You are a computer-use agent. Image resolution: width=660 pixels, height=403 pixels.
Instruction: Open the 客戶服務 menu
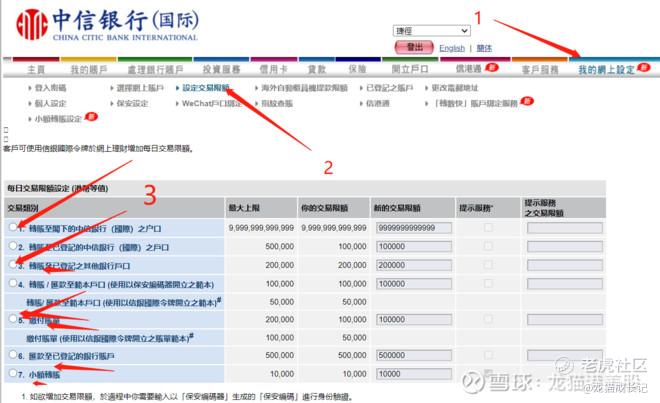coord(540,70)
